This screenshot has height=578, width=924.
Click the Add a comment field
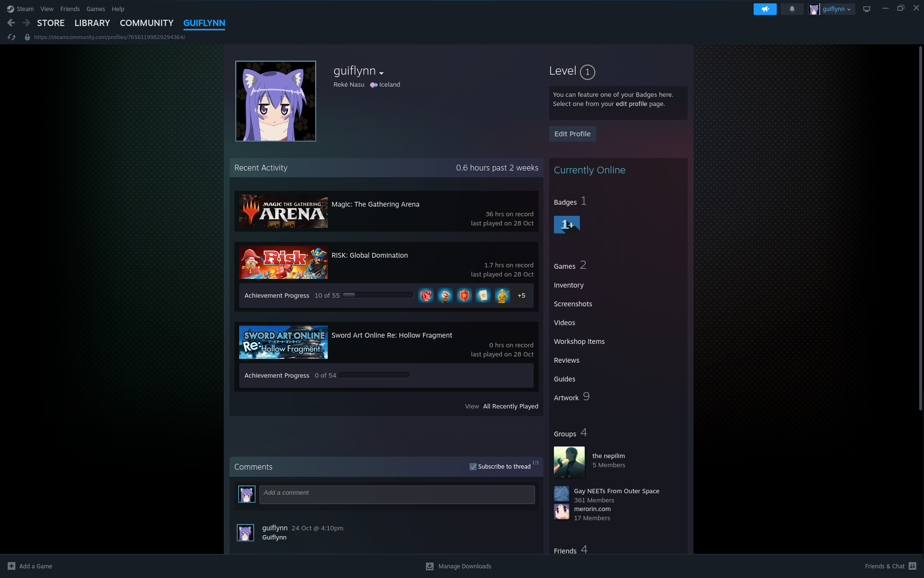tap(397, 495)
